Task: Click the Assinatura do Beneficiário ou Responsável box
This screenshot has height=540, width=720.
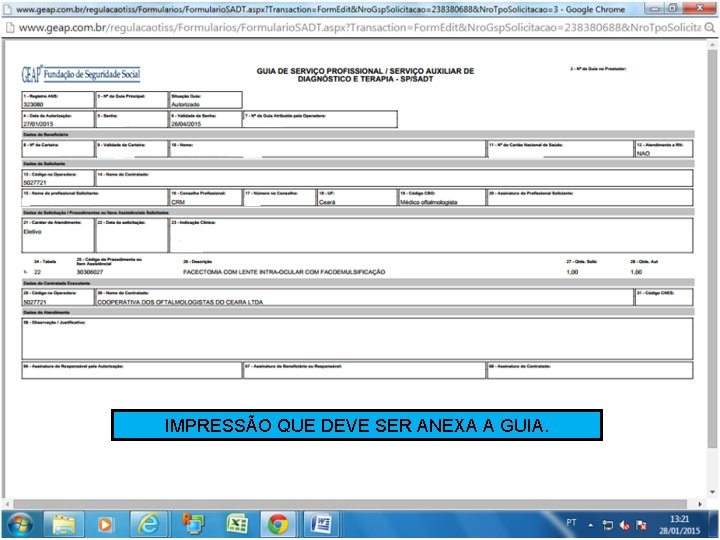Action: coord(365,370)
